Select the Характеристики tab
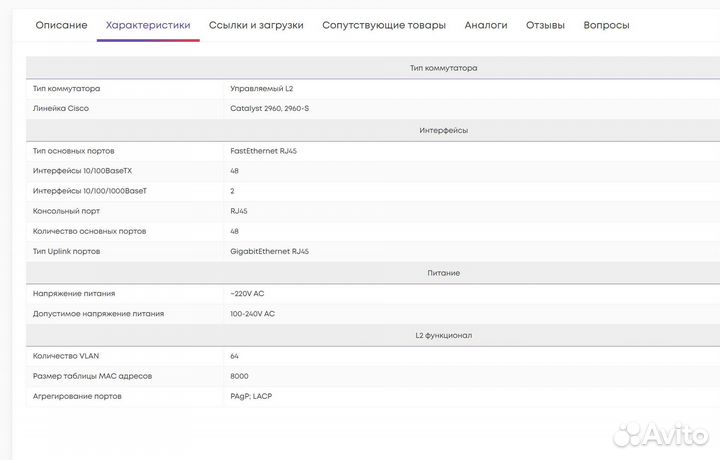This screenshot has width=720, height=460. [148, 25]
